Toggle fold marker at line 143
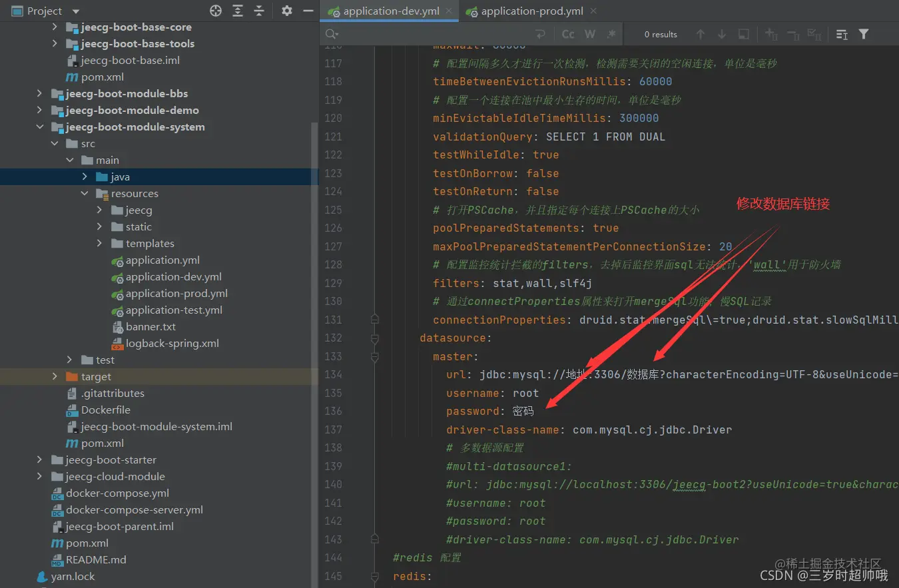899x588 pixels. [x=375, y=539]
